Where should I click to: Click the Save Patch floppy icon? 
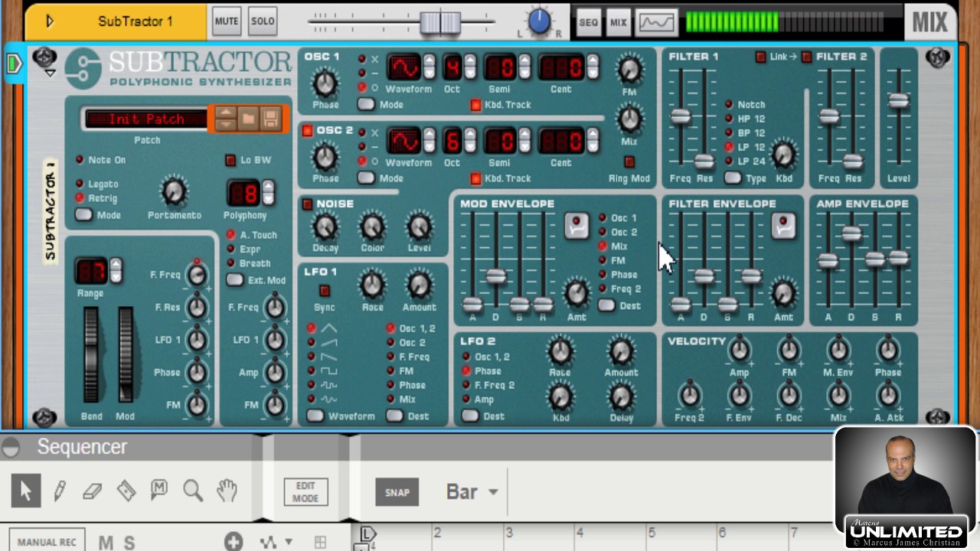click(270, 119)
